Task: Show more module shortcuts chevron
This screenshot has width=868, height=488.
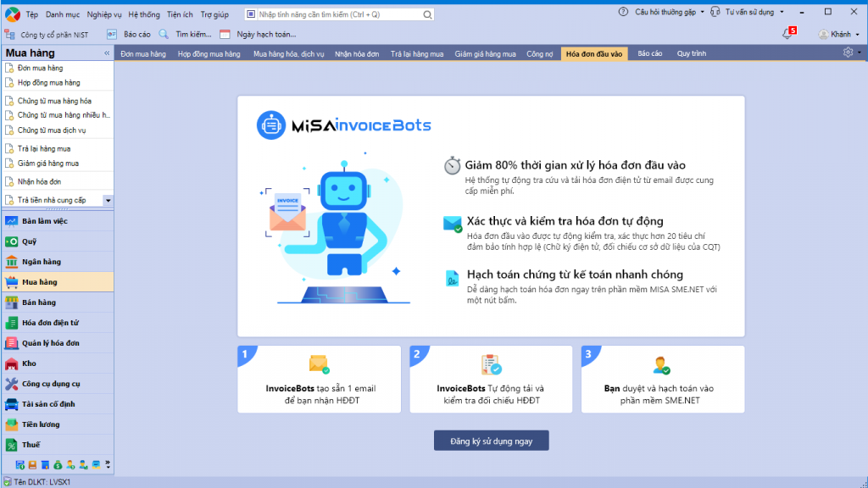Action: pos(108,465)
